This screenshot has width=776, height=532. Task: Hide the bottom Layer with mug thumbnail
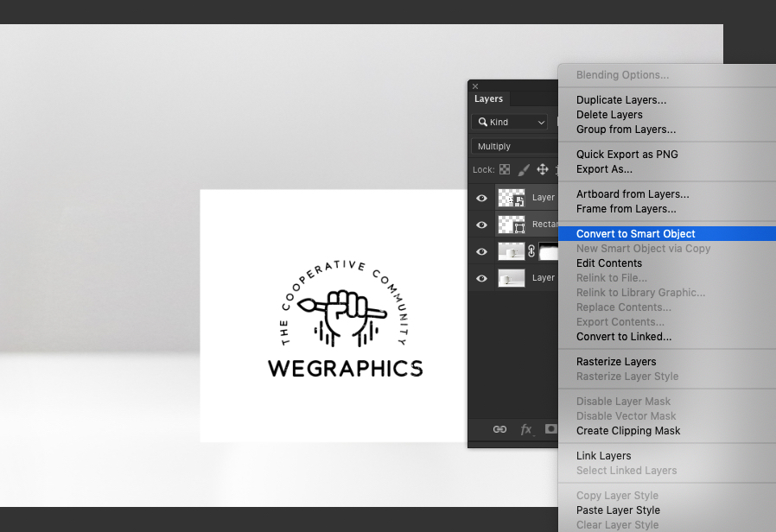481,278
